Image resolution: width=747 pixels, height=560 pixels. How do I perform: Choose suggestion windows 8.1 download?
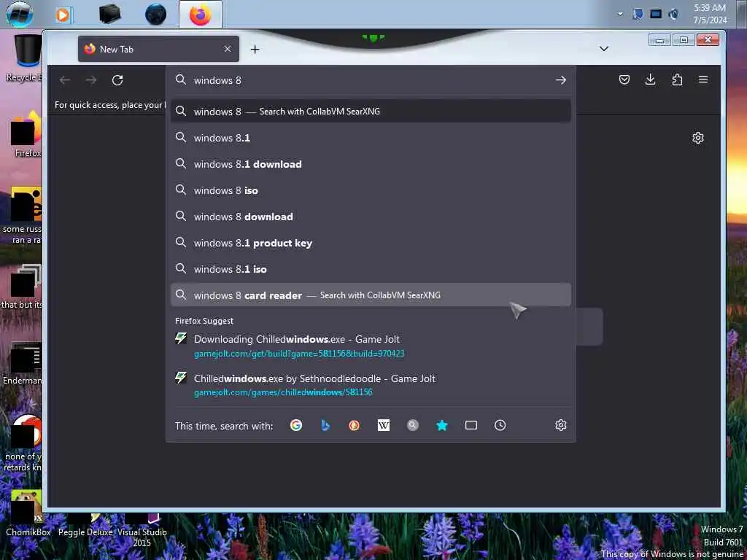pos(371,164)
